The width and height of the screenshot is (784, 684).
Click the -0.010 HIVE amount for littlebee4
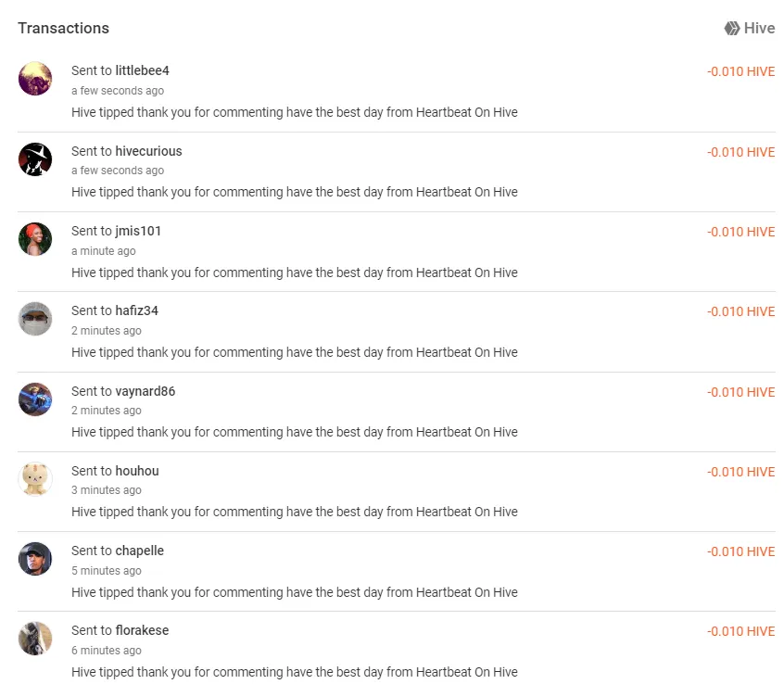[740, 71]
